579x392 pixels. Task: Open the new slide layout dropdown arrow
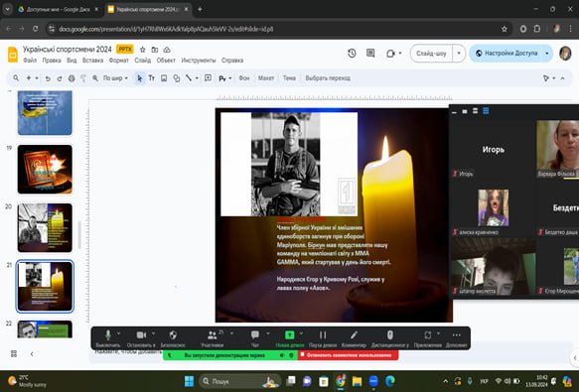coord(37,78)
